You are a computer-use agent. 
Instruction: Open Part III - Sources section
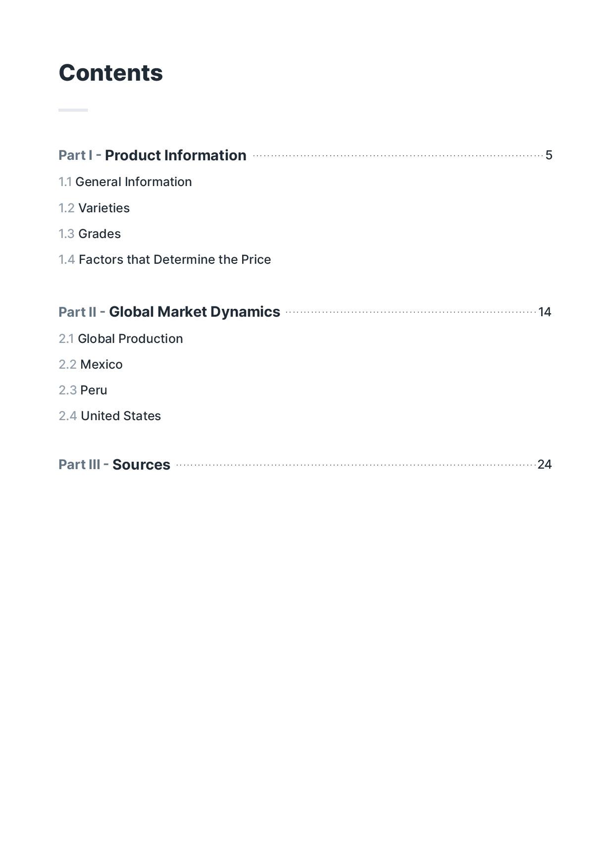pyautogui.click(x=114, y=465)
